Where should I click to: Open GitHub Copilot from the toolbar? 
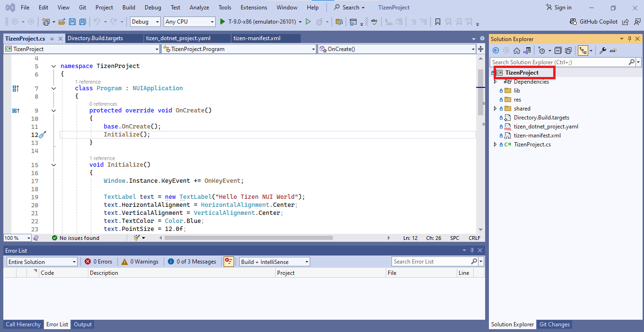click(x=594, y=22)
